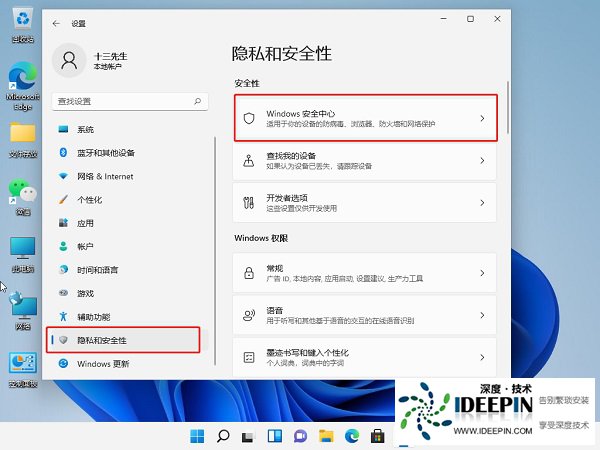Viewport: 600px width, 450px height.
Task: Select the Microsoft Edge desktop shortcut
Action: [23, 86]
